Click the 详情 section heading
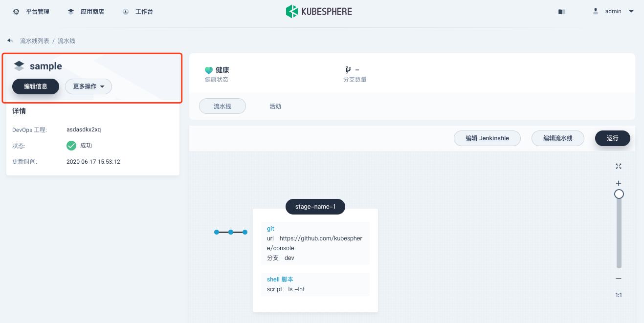 pyautogui.click(x=19, y=111)
